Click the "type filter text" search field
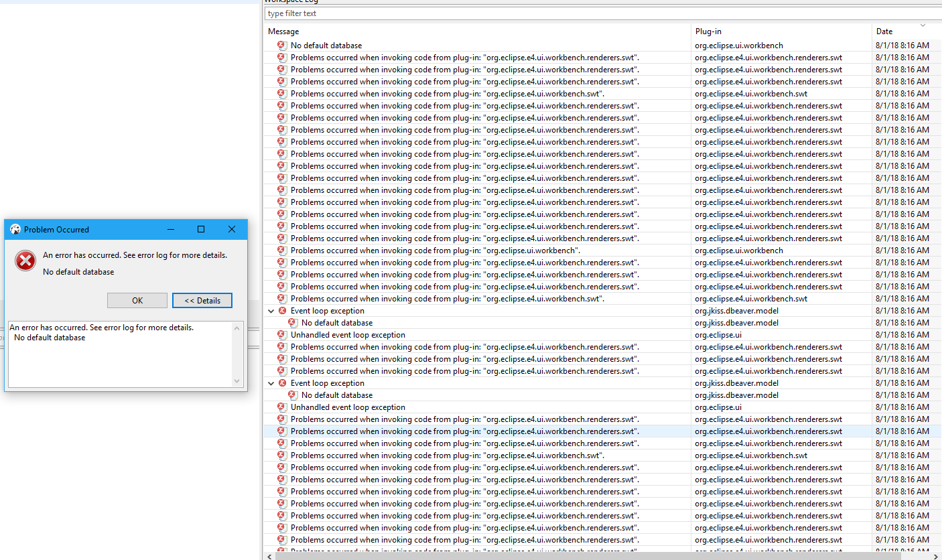 [x=469, y=13]
